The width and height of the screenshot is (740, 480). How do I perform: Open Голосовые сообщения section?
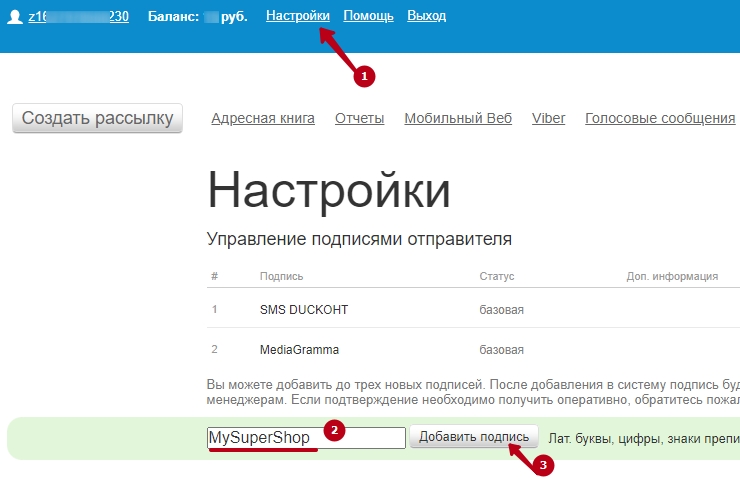pos(660,118)
